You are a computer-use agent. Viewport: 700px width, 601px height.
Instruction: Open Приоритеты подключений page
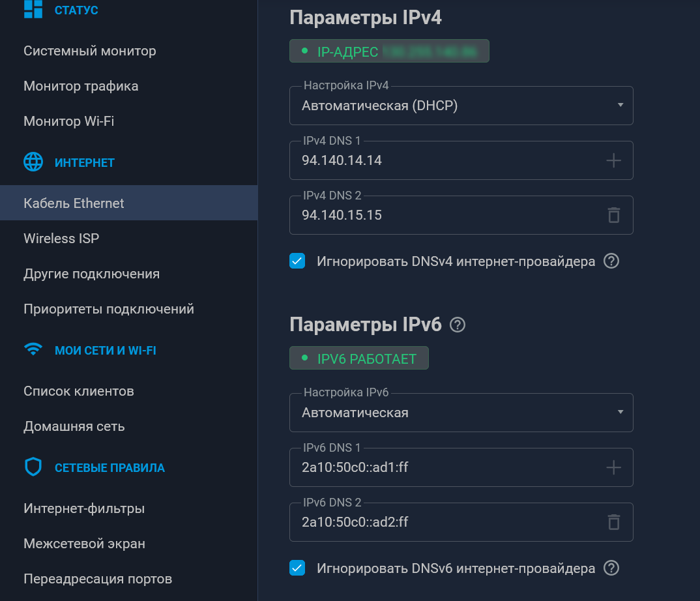(109, 309)
